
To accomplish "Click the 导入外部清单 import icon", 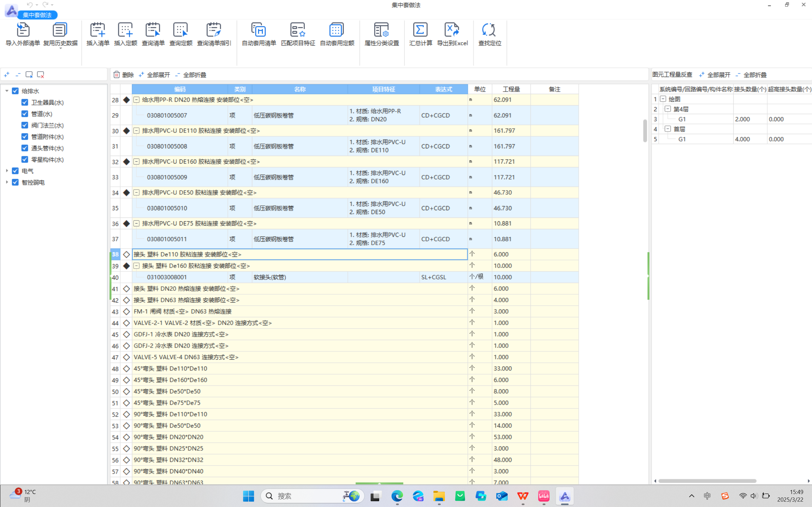I will (x=23, y=29).
